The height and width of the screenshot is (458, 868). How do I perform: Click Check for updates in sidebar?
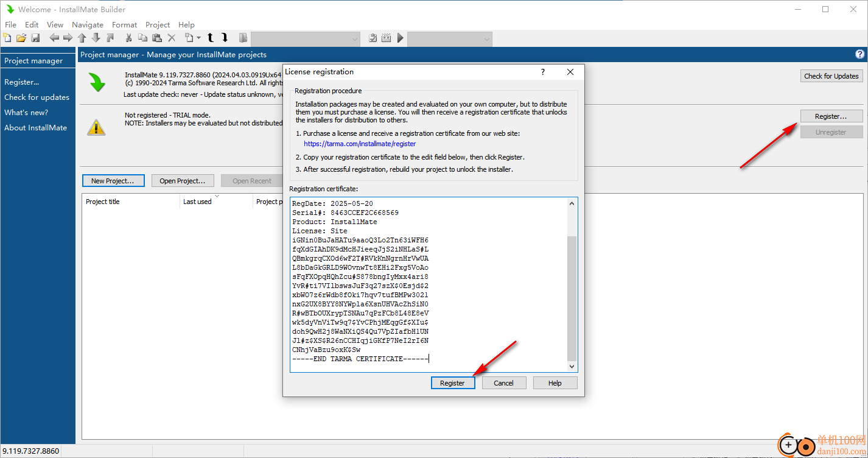click(x=37, y=97)
